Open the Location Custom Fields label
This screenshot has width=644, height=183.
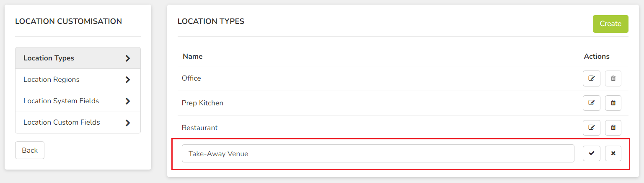62,122
